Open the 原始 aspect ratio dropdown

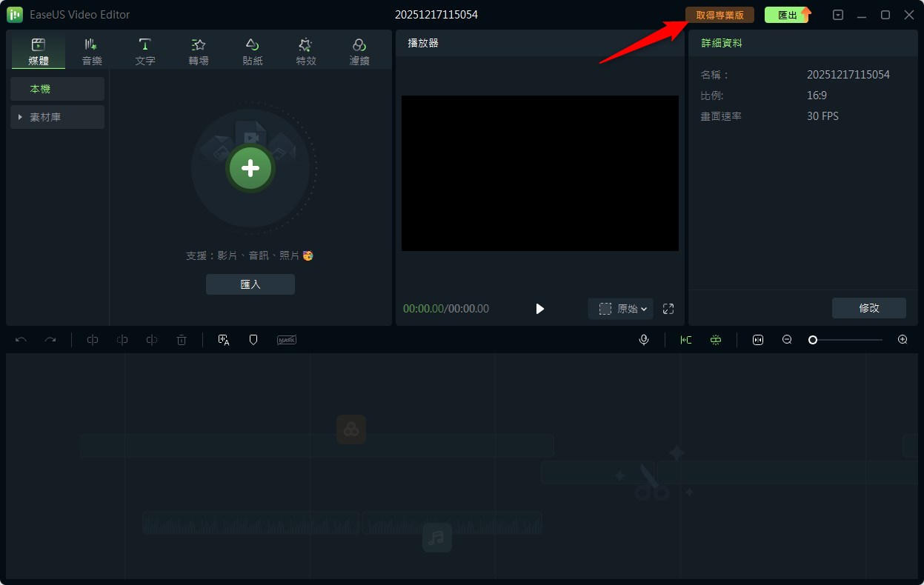pos(621,309)
